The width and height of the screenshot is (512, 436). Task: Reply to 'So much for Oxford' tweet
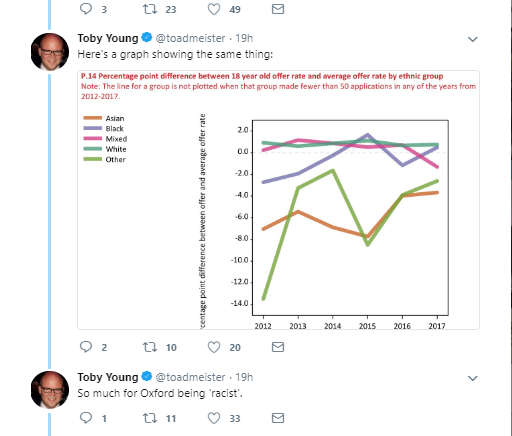pos(86,418)
